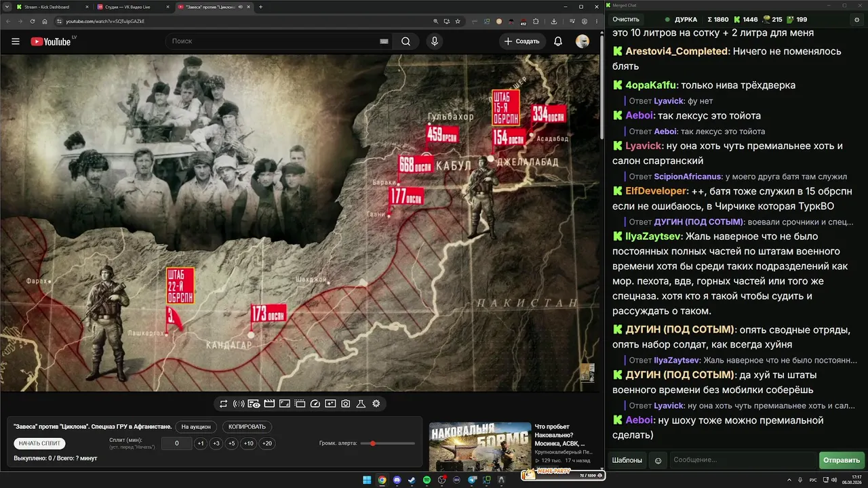Click the Очистить button in Merged Chat
Viewport: 868px width, 488px height.
[626, 20]
